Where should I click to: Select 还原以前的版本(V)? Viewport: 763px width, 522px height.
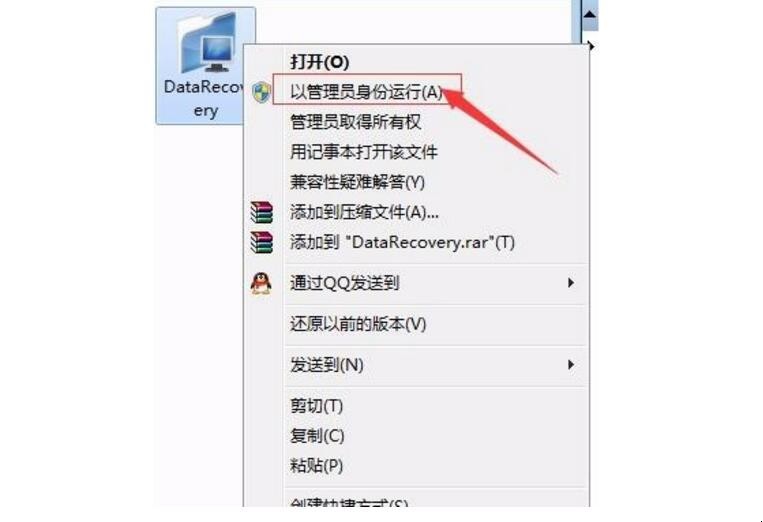(x=358, y=324)
